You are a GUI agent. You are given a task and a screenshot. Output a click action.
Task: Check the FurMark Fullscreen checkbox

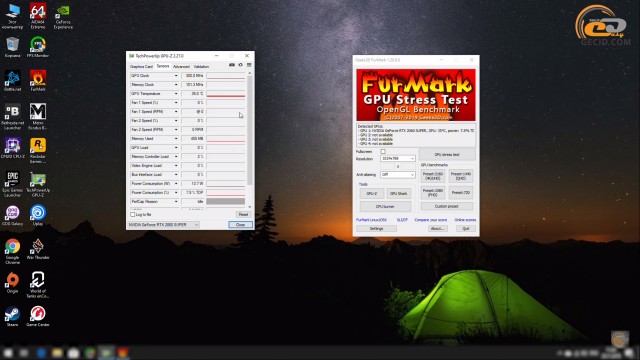click(383, 151)
